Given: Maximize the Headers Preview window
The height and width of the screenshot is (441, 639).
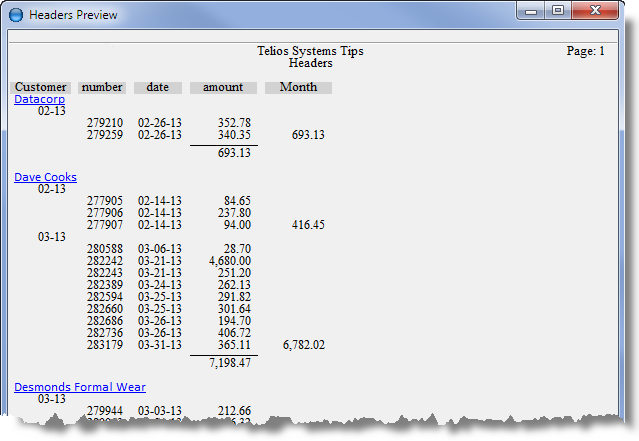Looking at the screenshot, I should [x=557, y=11].
